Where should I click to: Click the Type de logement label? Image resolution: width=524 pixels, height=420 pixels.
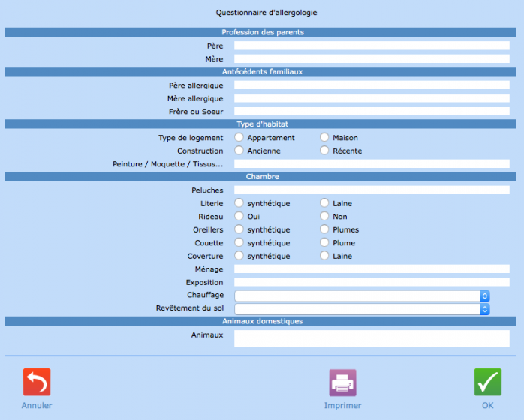click(191, 138)
